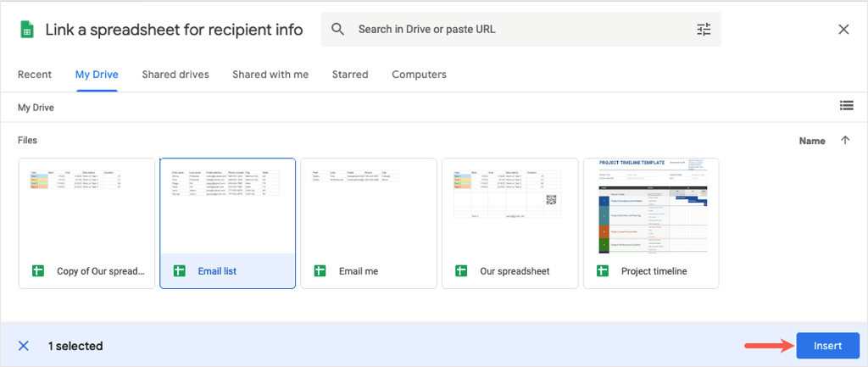This screenshot has height=367, width=868.
Task: Choose the Email me spreadsheet preview
Action: pos(369,206)
